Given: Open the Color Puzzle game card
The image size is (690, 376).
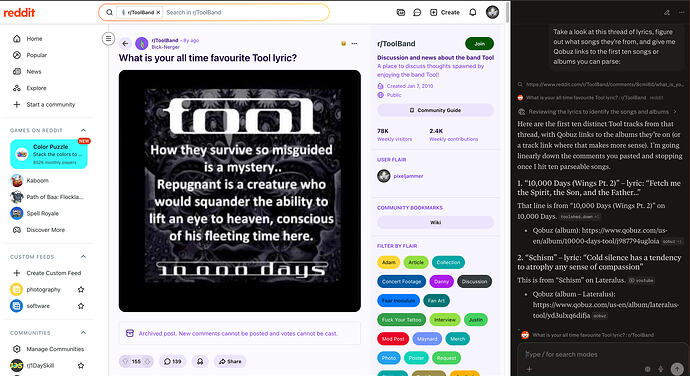Looking at the screenshot, I should [x=49, y=154].
